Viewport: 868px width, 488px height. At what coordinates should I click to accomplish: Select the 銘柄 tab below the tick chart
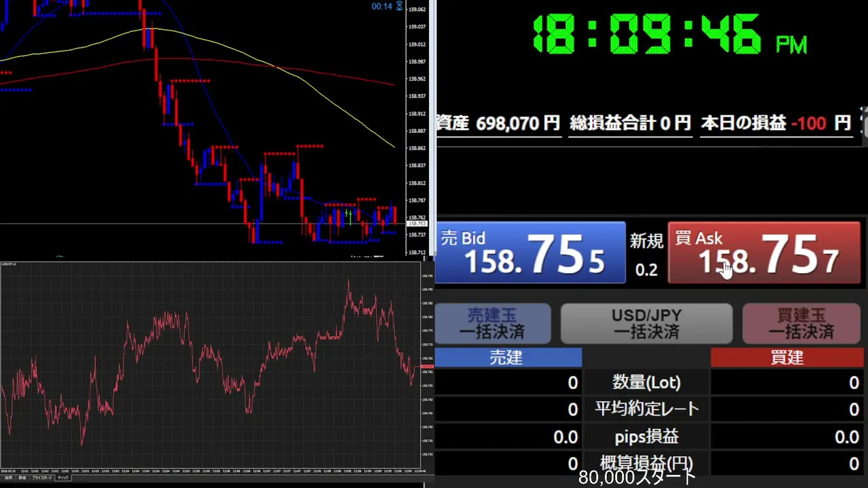coord(9,478)
